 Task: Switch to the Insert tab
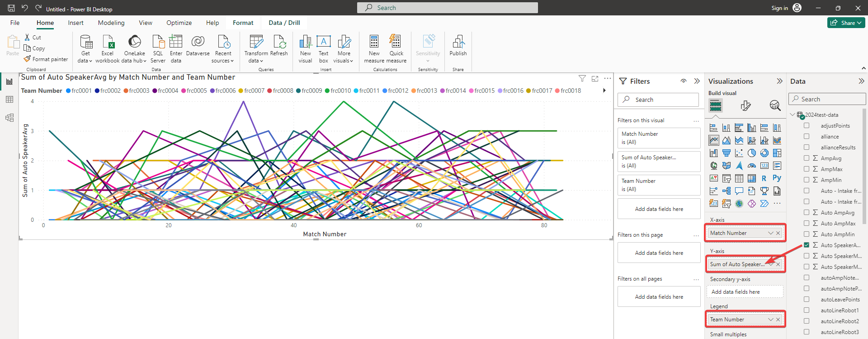coord(75,23)
